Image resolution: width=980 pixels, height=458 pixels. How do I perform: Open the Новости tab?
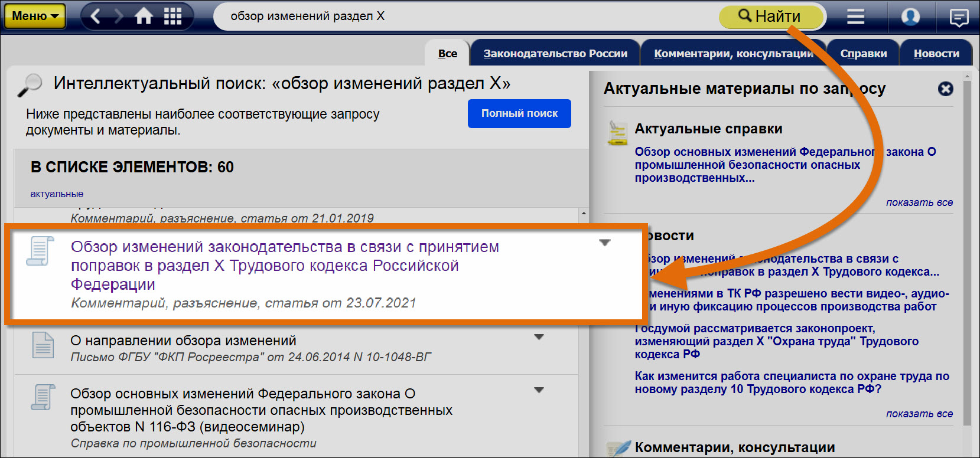tap(936, 54)
